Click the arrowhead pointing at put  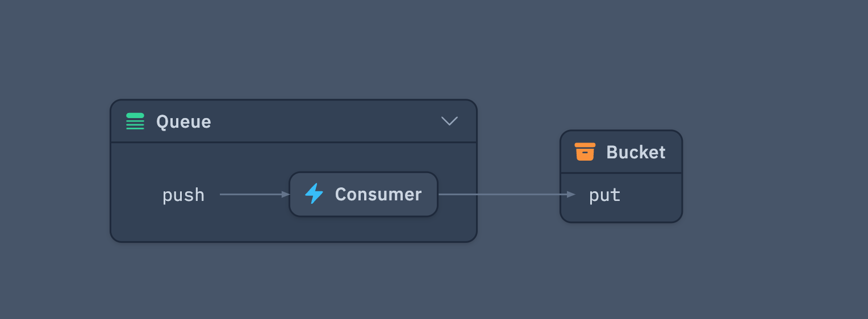tap(571, 194)
